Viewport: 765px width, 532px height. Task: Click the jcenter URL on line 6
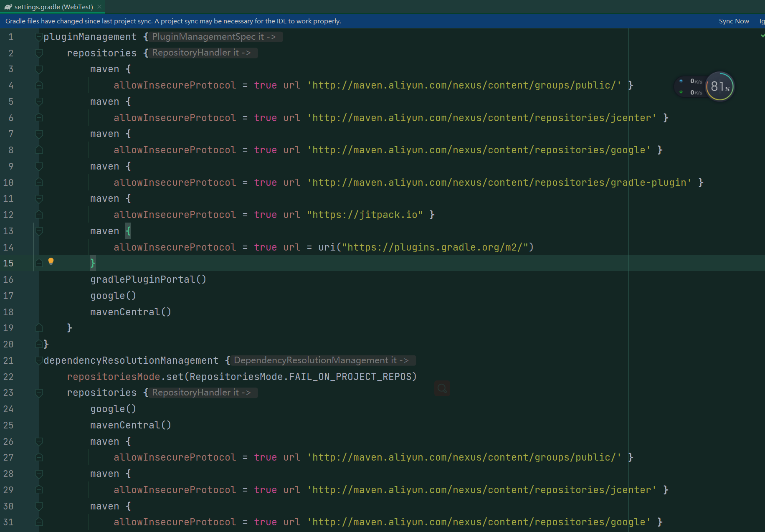click(481, 118)
